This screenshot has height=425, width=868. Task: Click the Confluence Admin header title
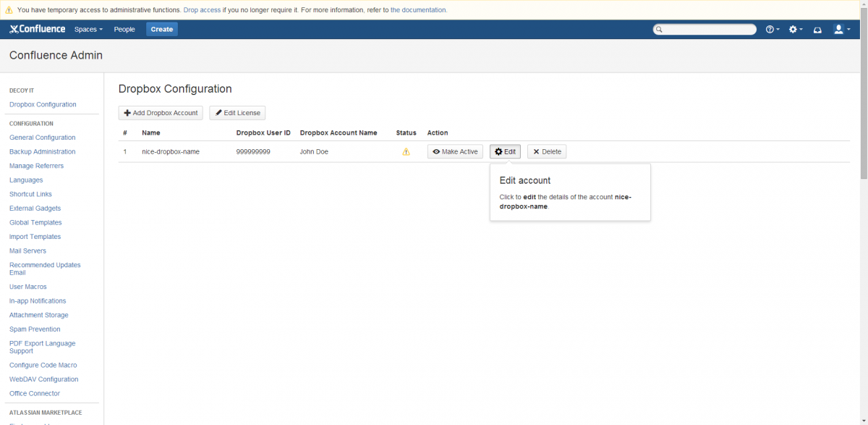pyautogui.click(x=56, y=56)
